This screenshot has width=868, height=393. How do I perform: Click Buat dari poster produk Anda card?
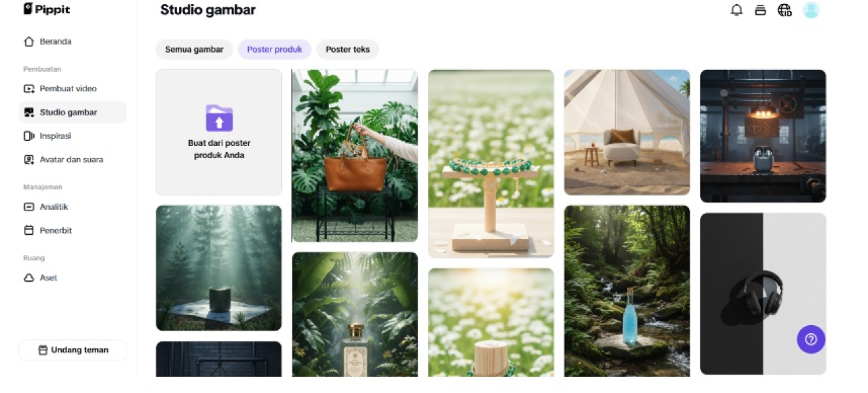coord(219,132)
